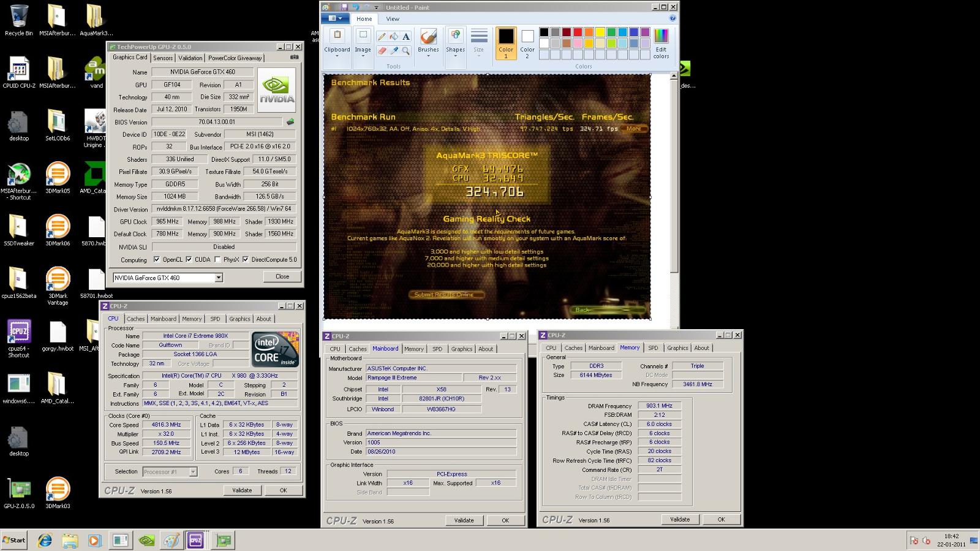Open SPD tab in CPU-Z Memory window

click(x=653, y=348)
